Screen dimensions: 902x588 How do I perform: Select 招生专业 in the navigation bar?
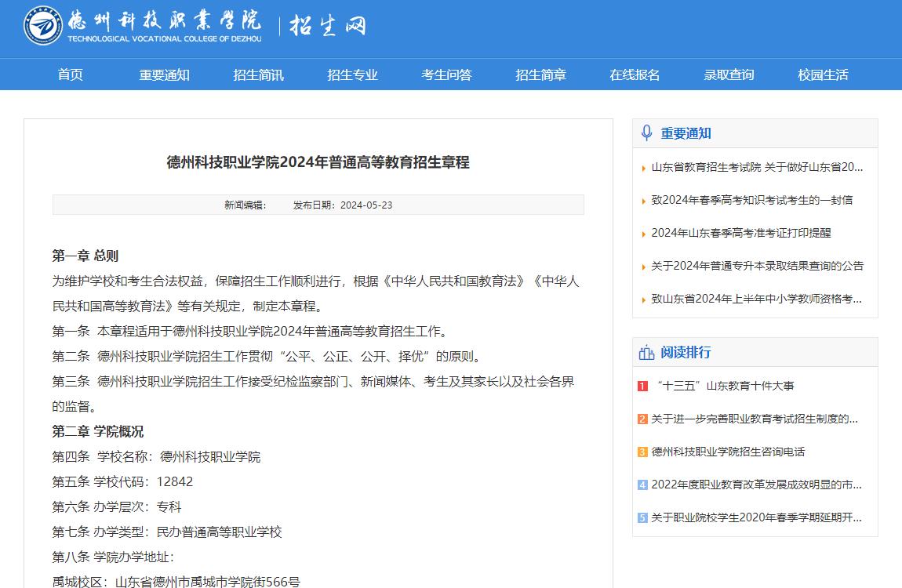point(353,74)
